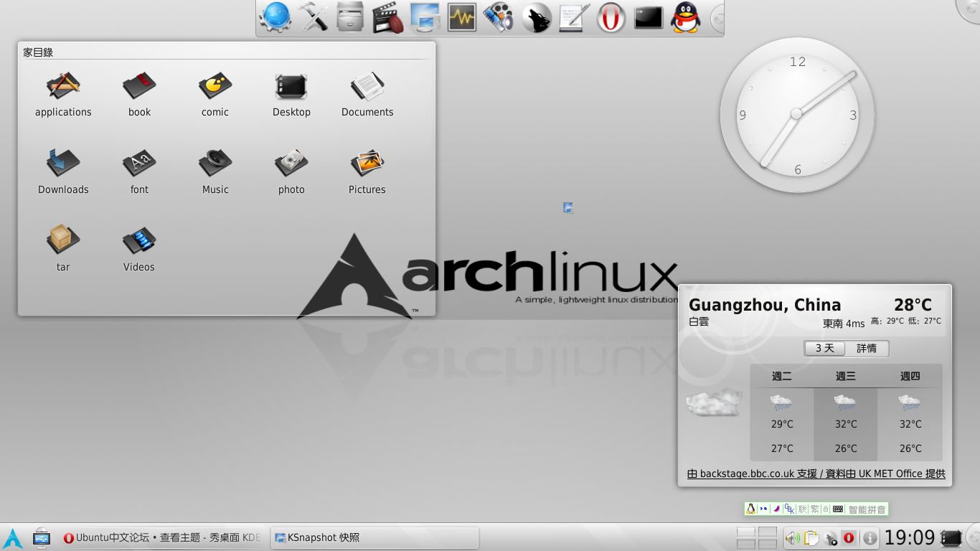980x551 pixels.
Task: Switch to top-left desktop in pager
Action: (x=746, y=532)
